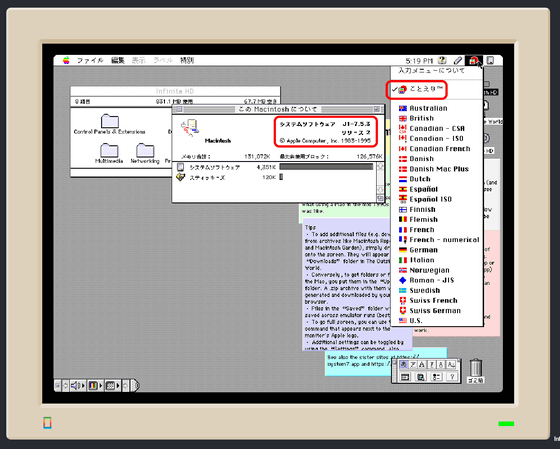Select Swedish keyboard layout

pos(437,290)
